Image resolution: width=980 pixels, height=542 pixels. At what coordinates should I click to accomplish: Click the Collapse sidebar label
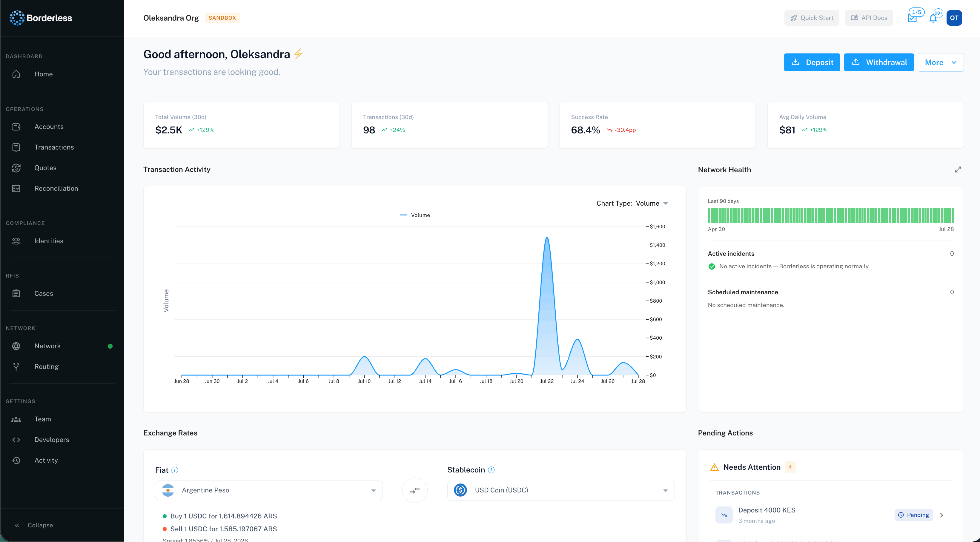40,525
